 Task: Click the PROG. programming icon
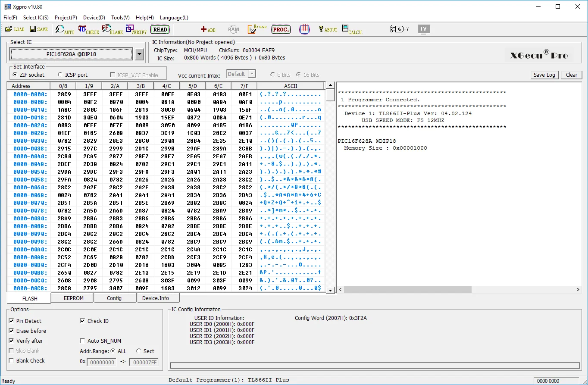[281, 29]
